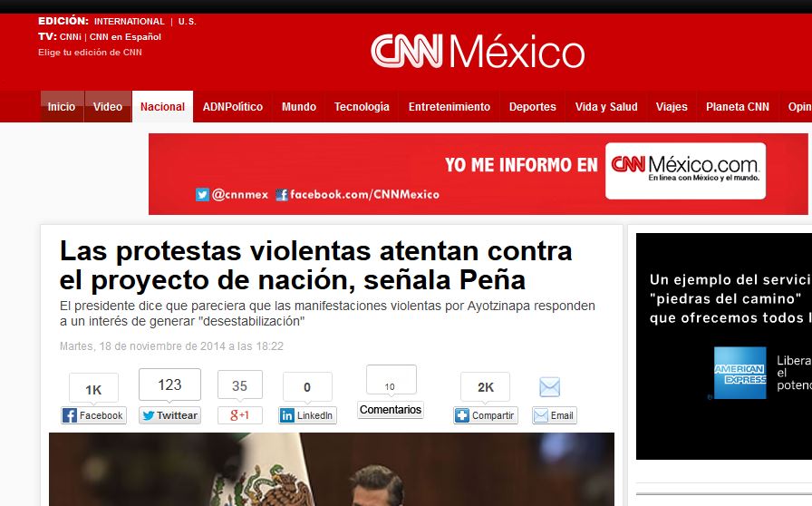The height and width of the screenshot is (506, 812).
Task: Open the @cnnmex Twitter link in banner
Action: coord(232,194)
